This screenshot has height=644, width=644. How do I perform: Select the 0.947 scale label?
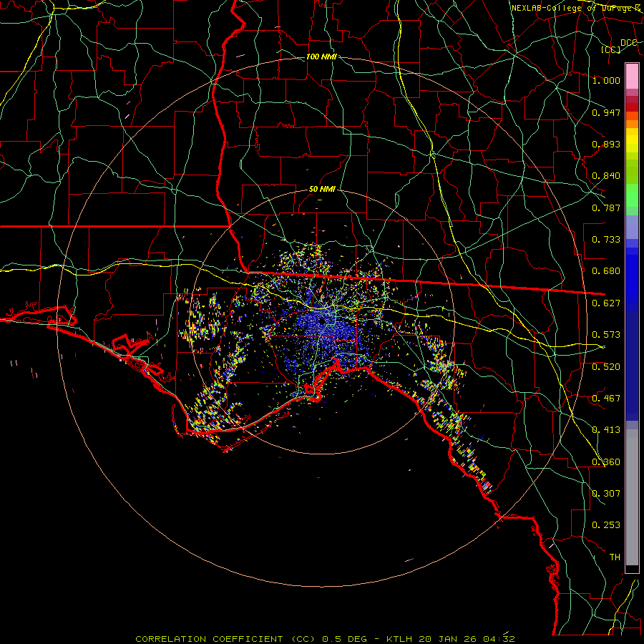(606, 112)
